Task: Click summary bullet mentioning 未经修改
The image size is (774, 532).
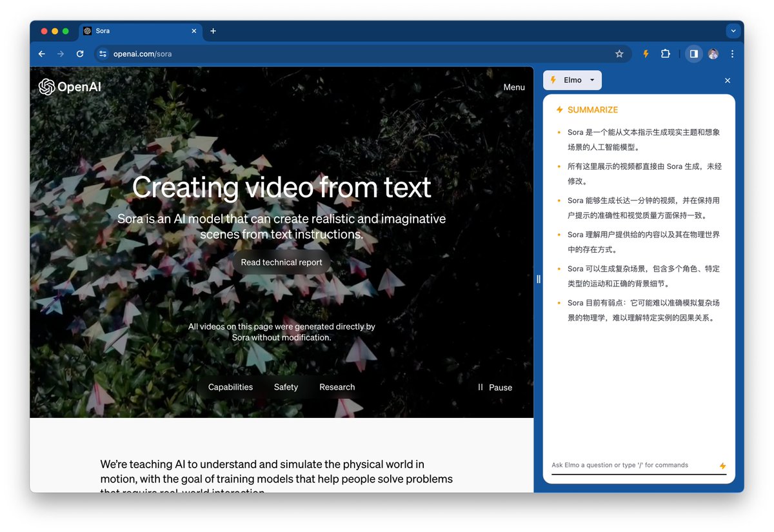Action: [644, 174]
